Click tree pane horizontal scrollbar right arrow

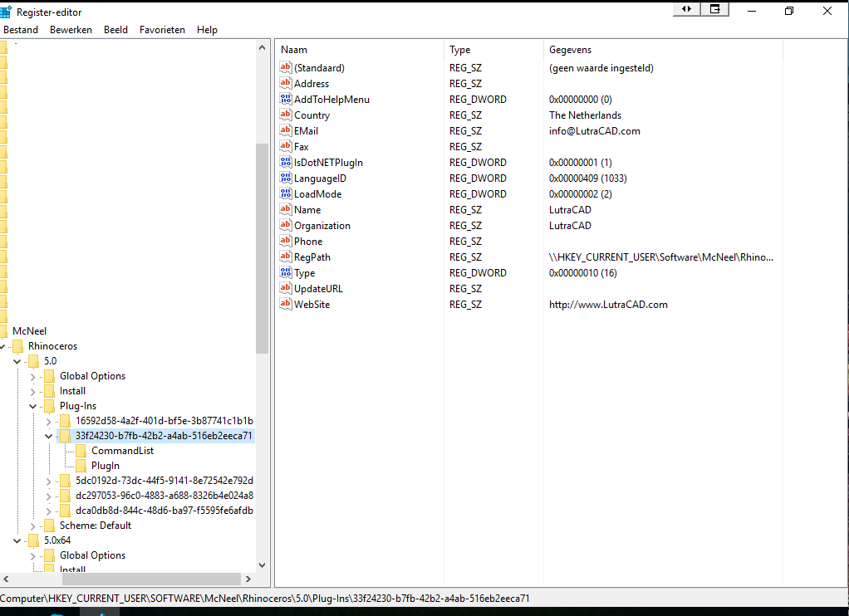point(248,579)
